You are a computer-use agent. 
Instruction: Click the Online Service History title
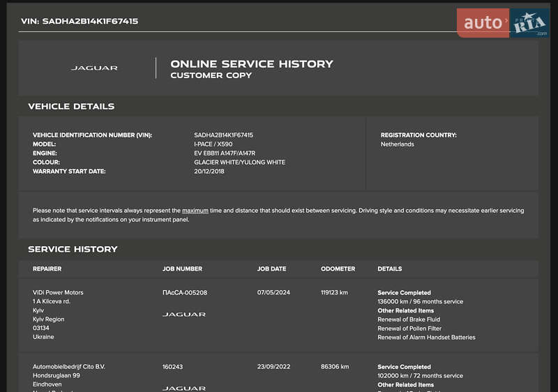(252, 63)
